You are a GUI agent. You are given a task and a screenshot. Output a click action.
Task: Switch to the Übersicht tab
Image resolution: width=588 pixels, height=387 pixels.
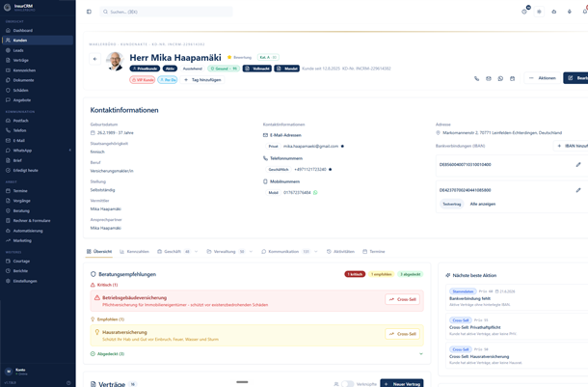tap(99, 252)
